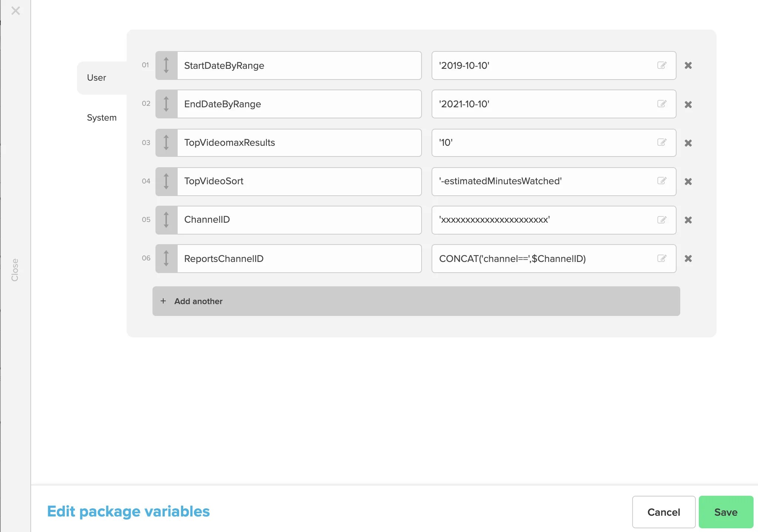758x532 pixels.
Task: Click the vertical Close label on sidebar
Action: tap(15, 270)
